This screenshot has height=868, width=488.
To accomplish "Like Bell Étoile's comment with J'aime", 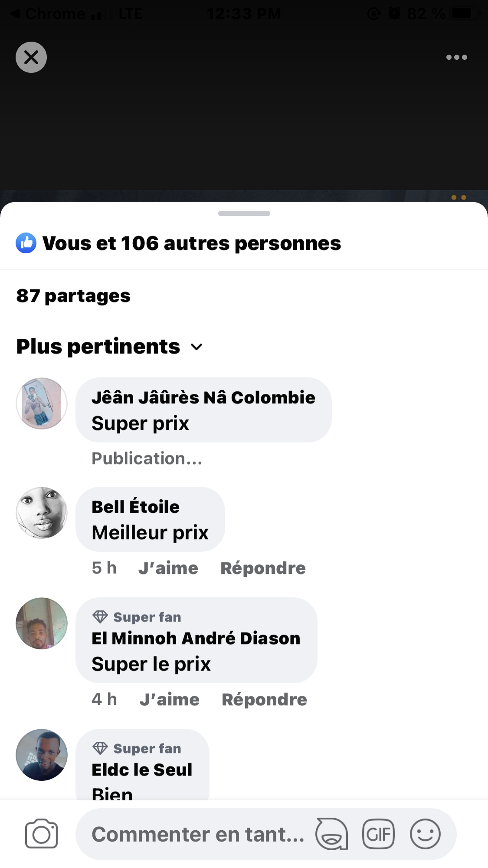I will pos(168,568).
